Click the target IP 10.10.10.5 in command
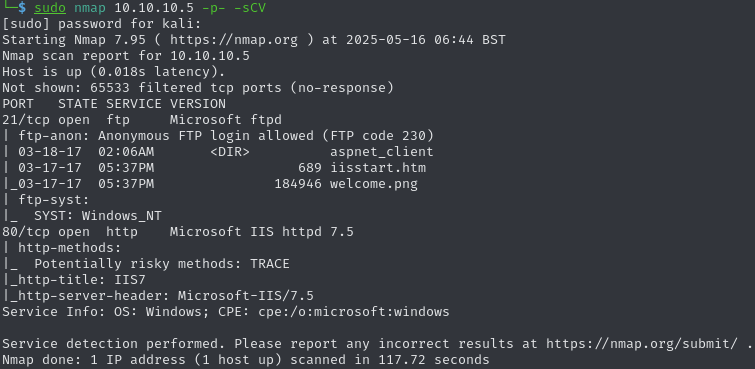Viewport: 755px width, 369px height. [154, 8]
